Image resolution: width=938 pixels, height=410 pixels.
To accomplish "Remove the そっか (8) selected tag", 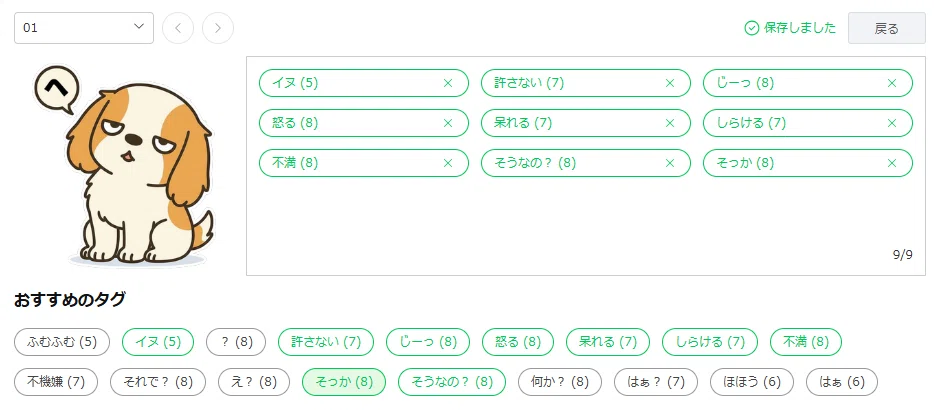I will coord(891,163).
